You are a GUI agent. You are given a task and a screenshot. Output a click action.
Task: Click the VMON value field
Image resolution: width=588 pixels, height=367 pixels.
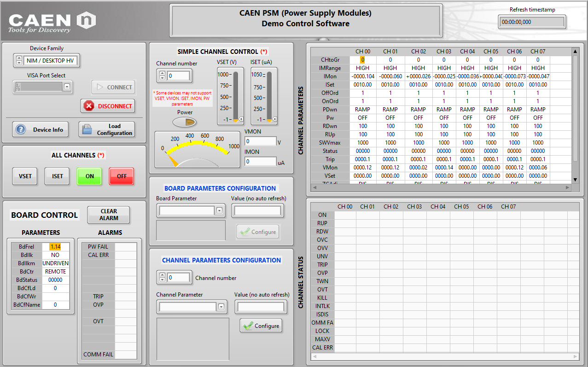(x=260, y=141)
